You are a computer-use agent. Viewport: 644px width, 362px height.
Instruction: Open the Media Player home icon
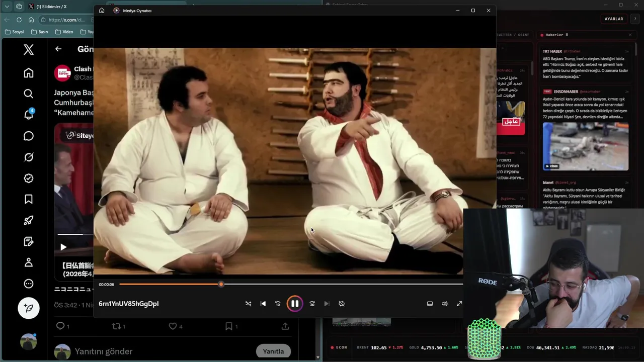(x=102, y=11)
